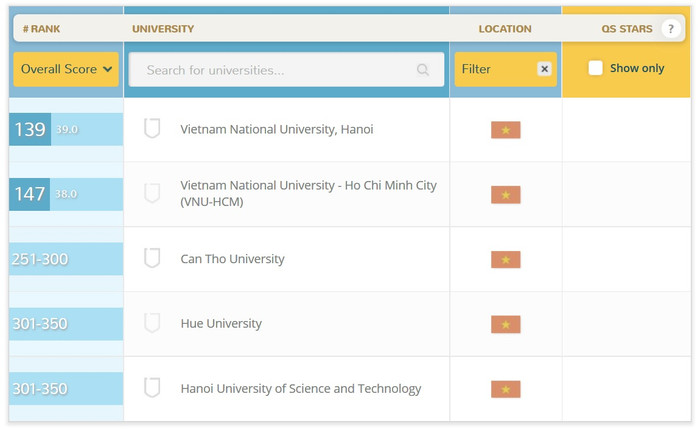
Task: Enable the Show only QS Stars checkbox
Action: [x=596, y=69]
